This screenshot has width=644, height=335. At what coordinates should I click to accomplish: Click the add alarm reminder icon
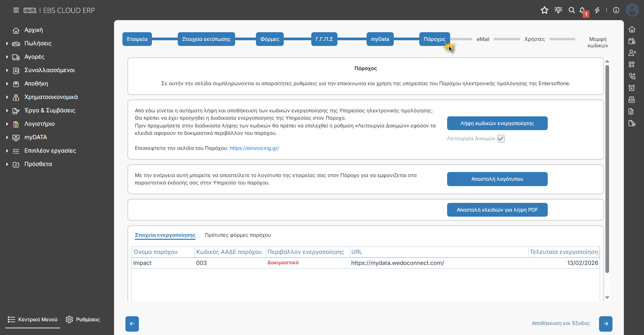tap(632, 88)
